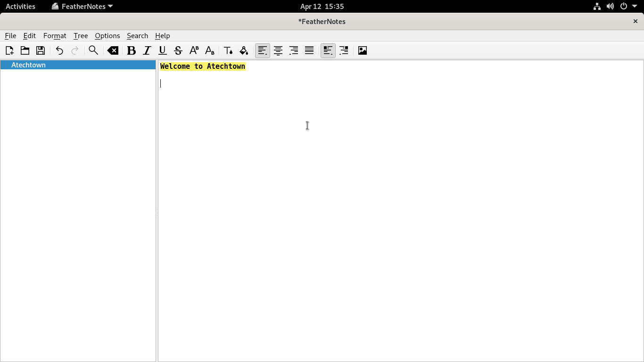Create a new note file

pyautogui.click(x=9, y=50)
